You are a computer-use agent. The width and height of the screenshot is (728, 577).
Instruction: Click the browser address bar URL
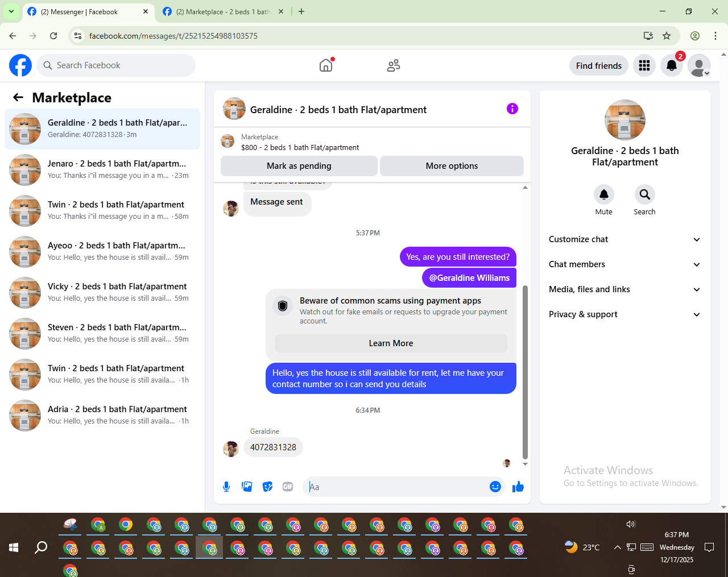point(173,36)
